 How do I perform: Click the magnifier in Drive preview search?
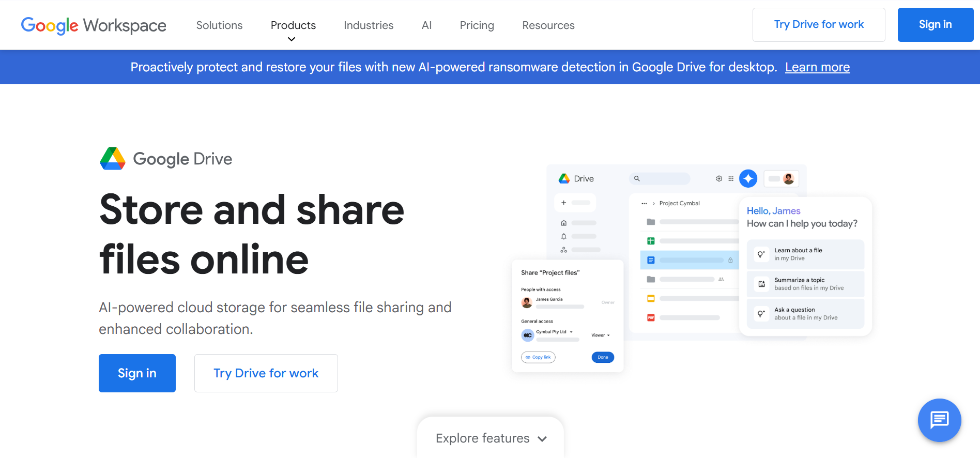(x=637, y=178)
